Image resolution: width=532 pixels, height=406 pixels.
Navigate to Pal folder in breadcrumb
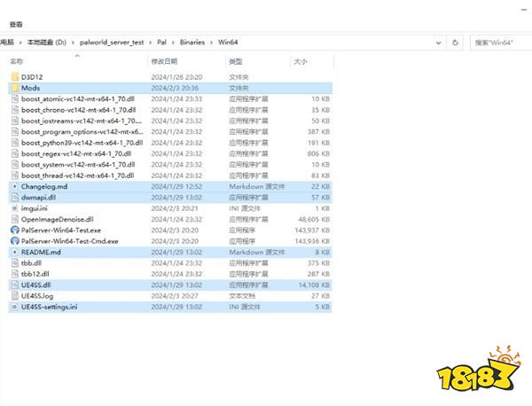click(162, 43)
